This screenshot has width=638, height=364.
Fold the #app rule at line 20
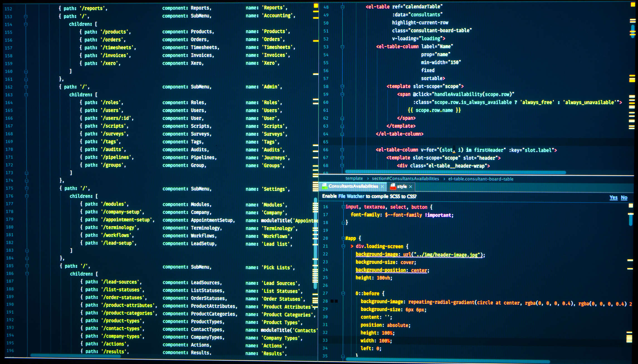point(343,238)
